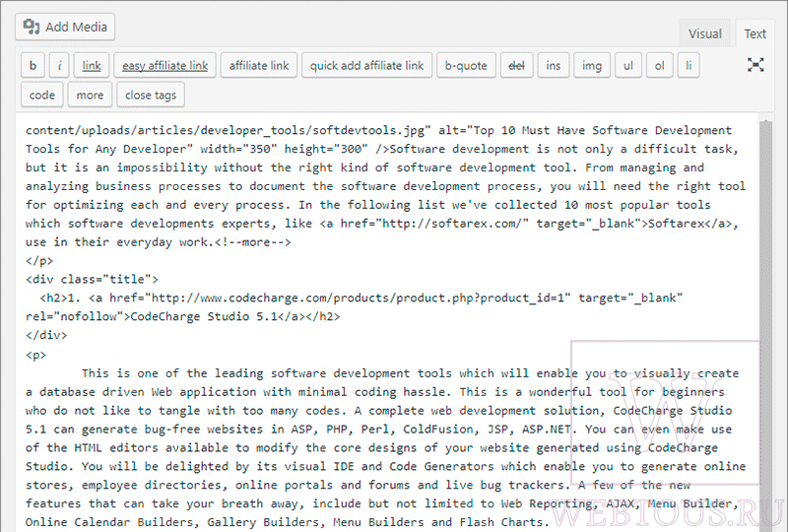Click the Add Media button
788x532 pixels.
[65, 27]
